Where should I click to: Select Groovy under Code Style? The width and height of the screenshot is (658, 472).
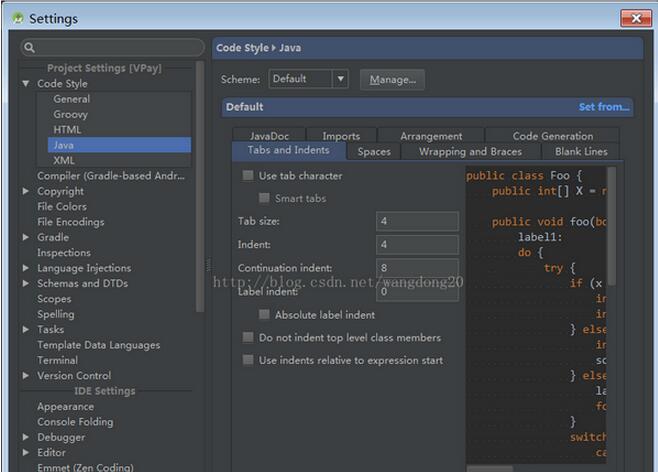(70, 114)
